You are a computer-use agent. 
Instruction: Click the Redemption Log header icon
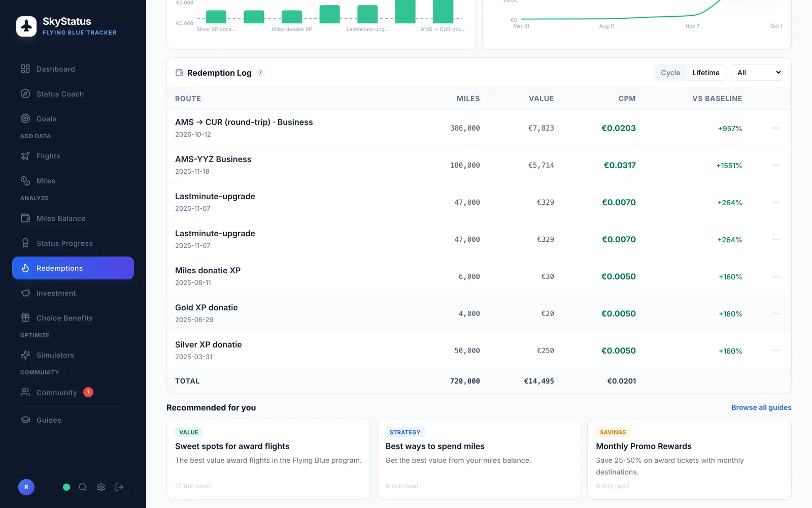tap(179, 73)
